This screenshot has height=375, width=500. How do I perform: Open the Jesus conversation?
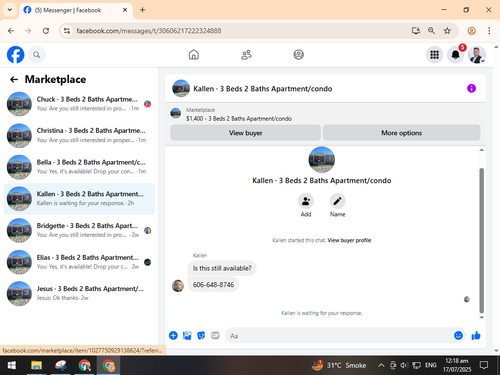point(79,293)
